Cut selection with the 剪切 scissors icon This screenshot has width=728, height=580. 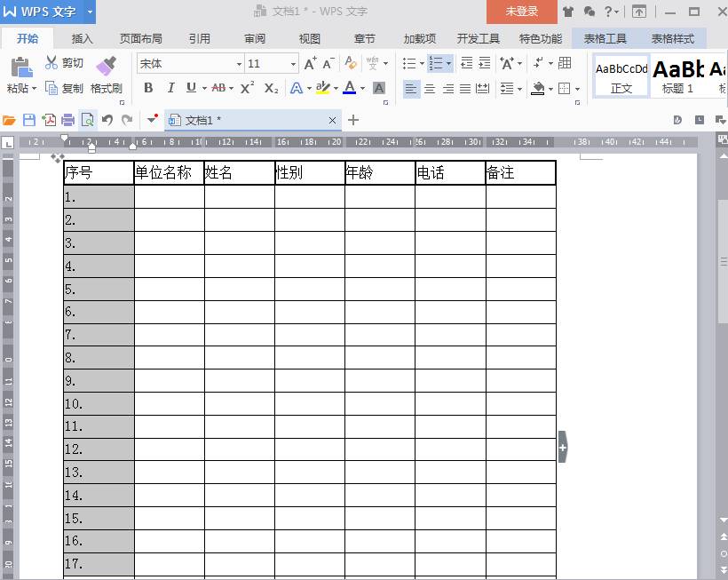coord(64,63)
